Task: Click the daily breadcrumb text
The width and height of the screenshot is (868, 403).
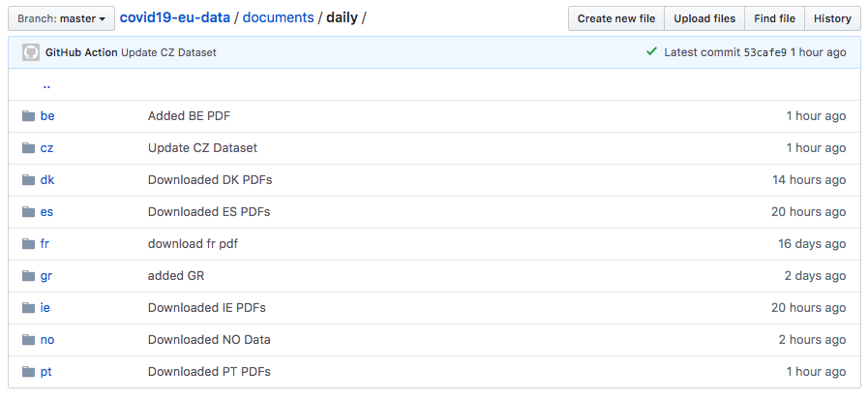Action: (x=342, y=17)
